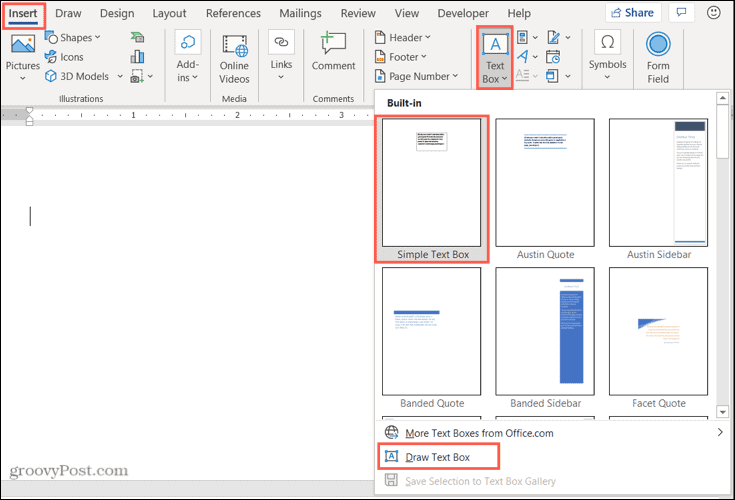735x500 pixels.
Task: Insert a Chart from Illustrations
Action: (x=137, y=57)
